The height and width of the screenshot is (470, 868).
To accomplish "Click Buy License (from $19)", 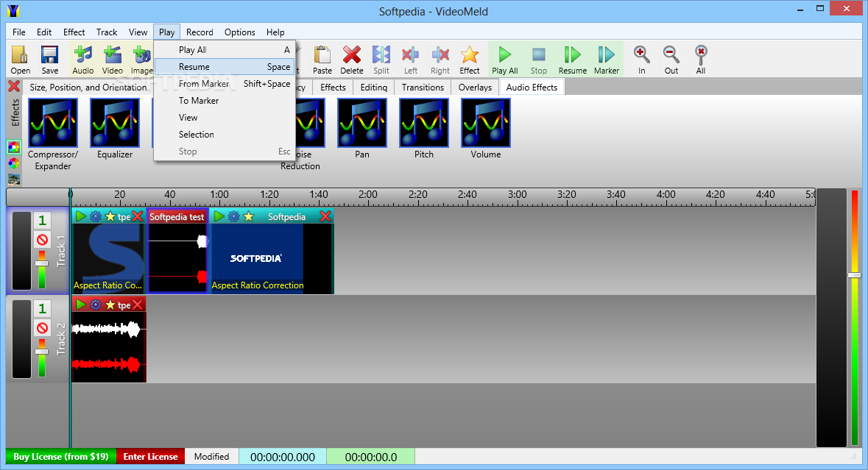I will (61, 457).
